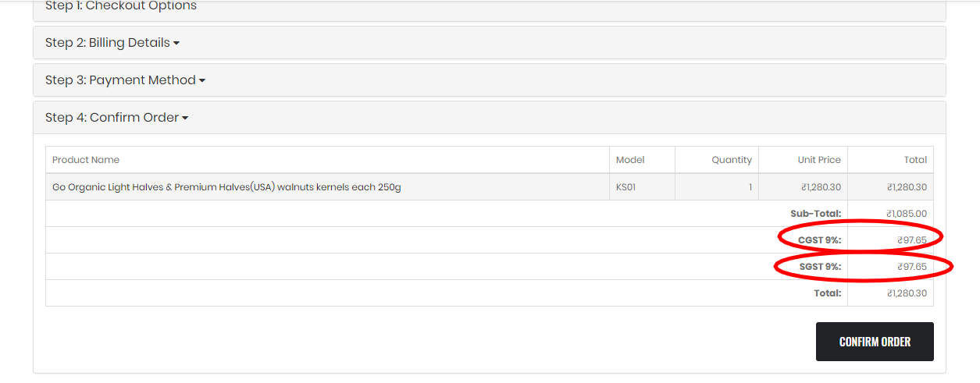Viewport: 980px width, 383px height.
Task: Open Step 1: Checkout Options heading
Action: tap(121, 6)
